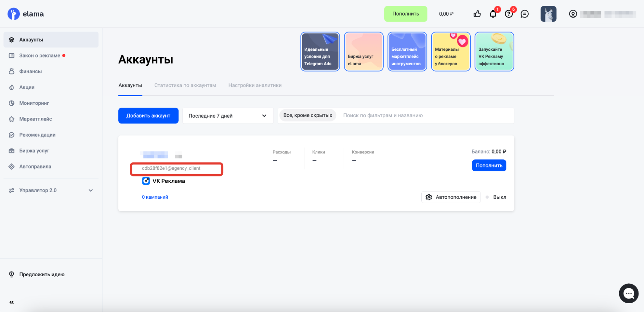
Task: Open the Бесплатный маркетплейс инструментов banner
Action: point(407,52)
